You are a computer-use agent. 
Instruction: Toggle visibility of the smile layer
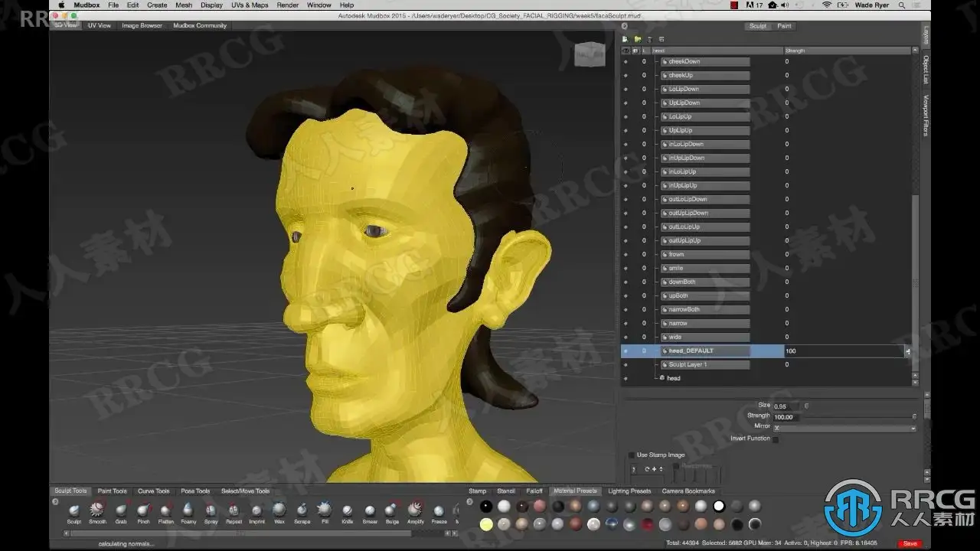626,268
